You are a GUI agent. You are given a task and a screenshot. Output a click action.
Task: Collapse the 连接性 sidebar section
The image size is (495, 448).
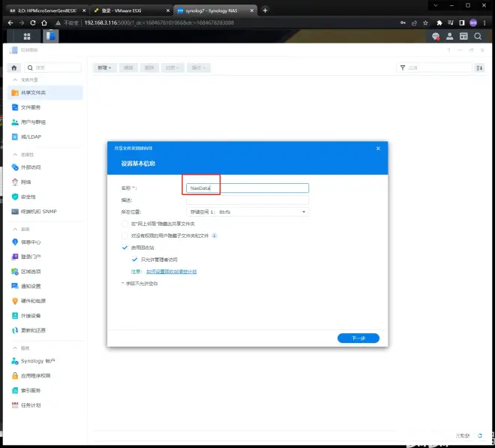15,155
